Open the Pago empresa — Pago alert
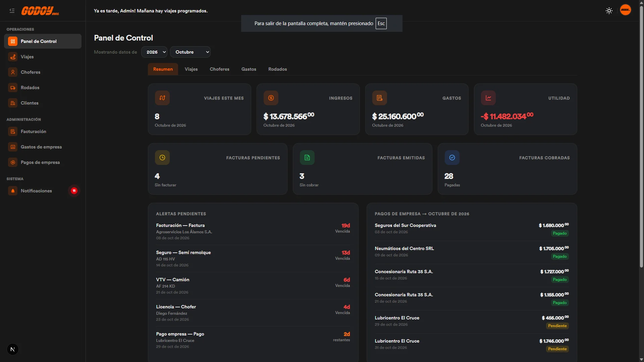The image size is (644, 362). (253, 340)
